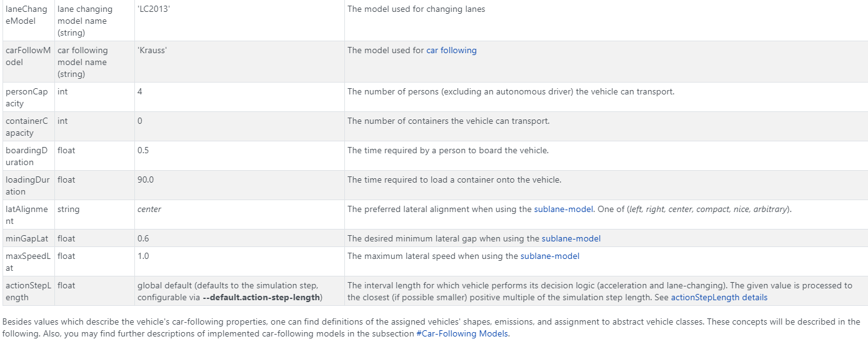Click boardingDuration default value 0.5
Screen dimensions: 868x344
click(143, 150)
